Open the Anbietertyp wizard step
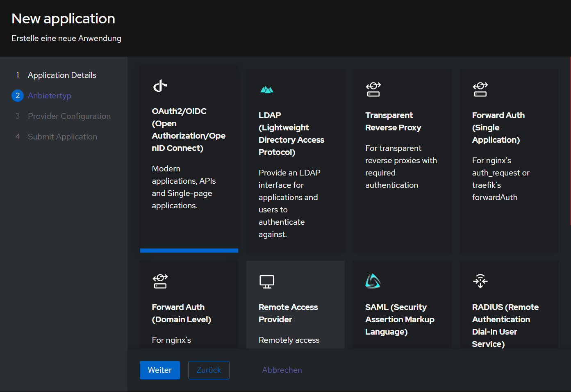The height and width of the screenshot is (392, 571). click(50, 96)
